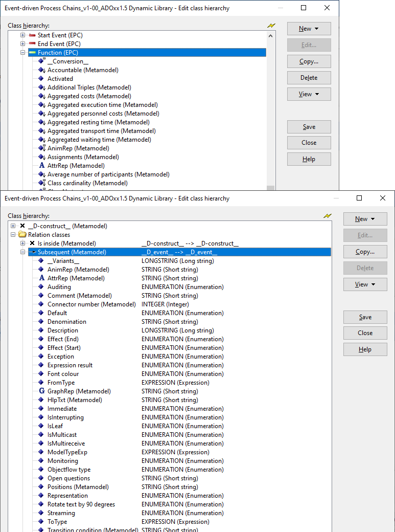Click the Function (EPC) class icon

[32, 53]
